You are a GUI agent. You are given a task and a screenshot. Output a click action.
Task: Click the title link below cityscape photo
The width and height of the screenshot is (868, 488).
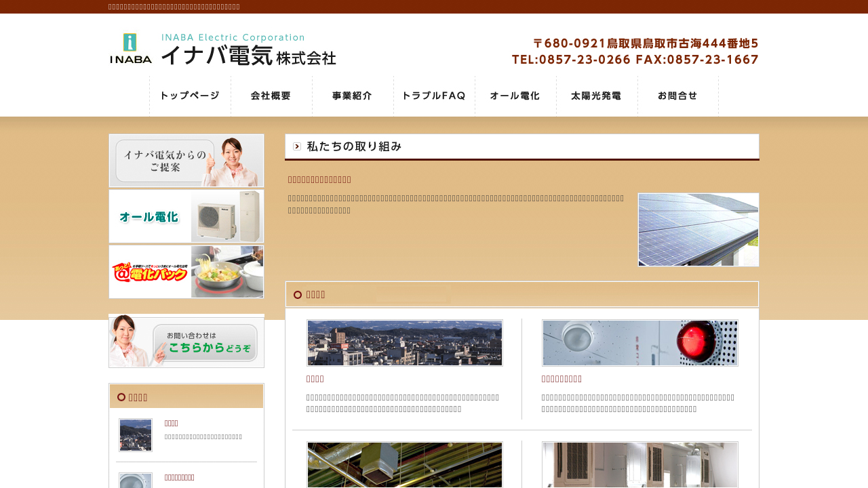click(x=315, y=379)
